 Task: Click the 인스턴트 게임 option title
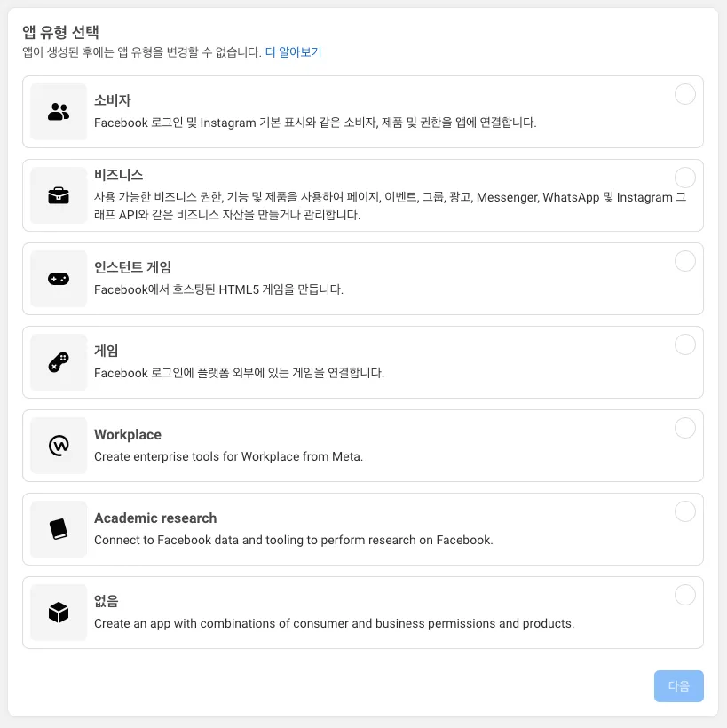click(132, 267)
